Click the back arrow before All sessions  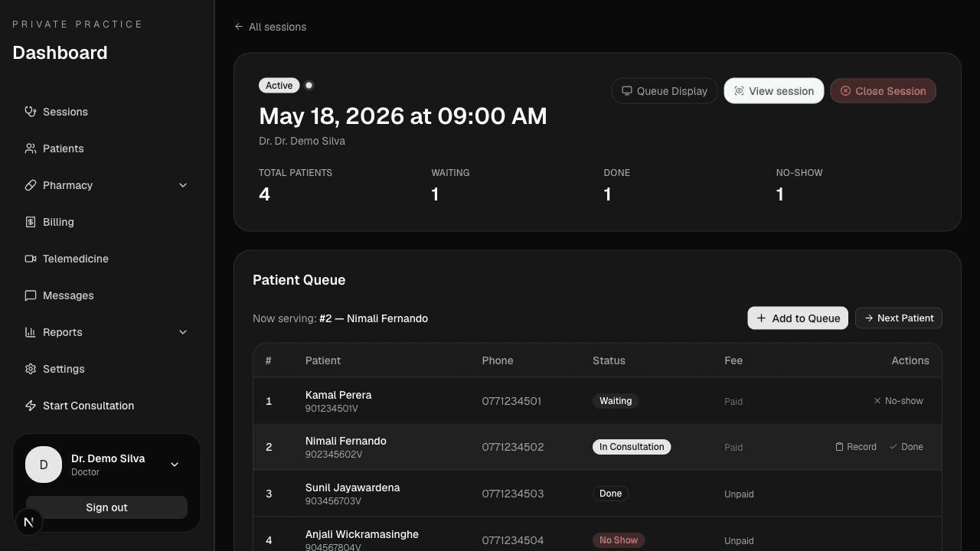239,27
